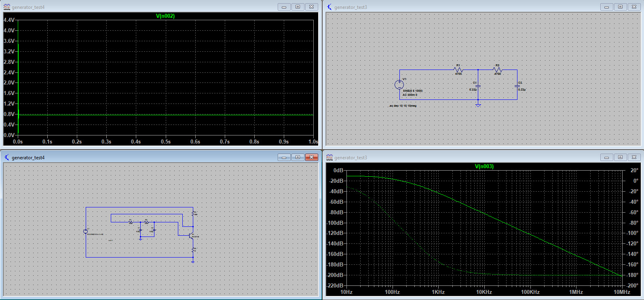
Task: Click the .ac dec simulation directive
Action: [403, 106]
